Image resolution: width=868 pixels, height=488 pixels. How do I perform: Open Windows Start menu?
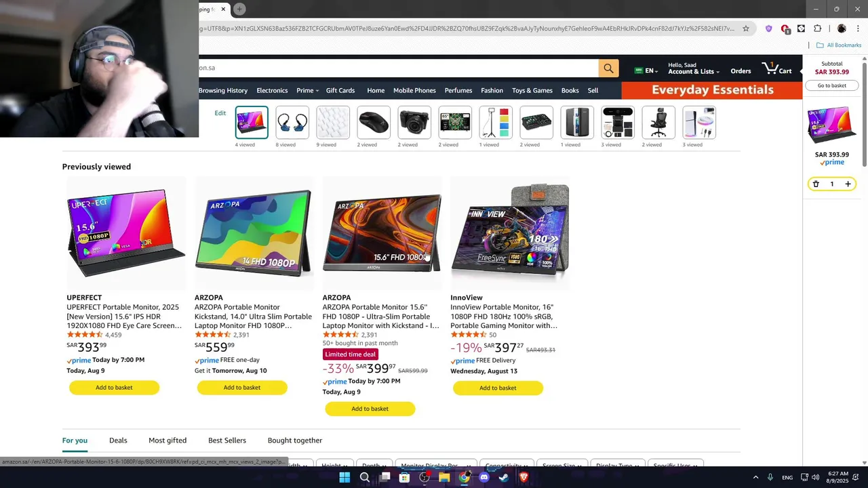point(344,477)
